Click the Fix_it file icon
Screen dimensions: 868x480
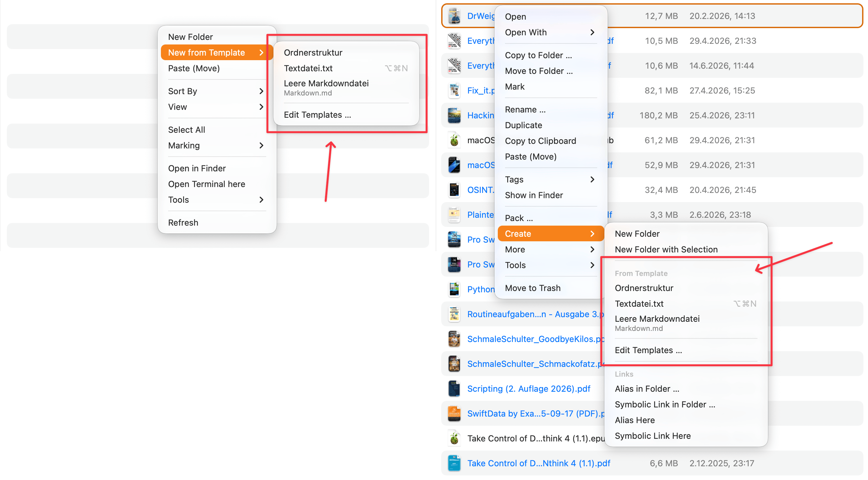[454, 90]
